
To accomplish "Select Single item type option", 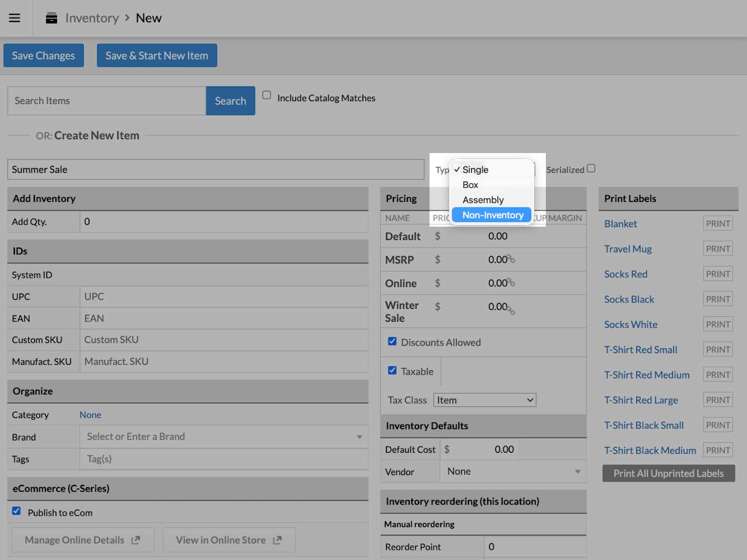I will tap(491, 170).
